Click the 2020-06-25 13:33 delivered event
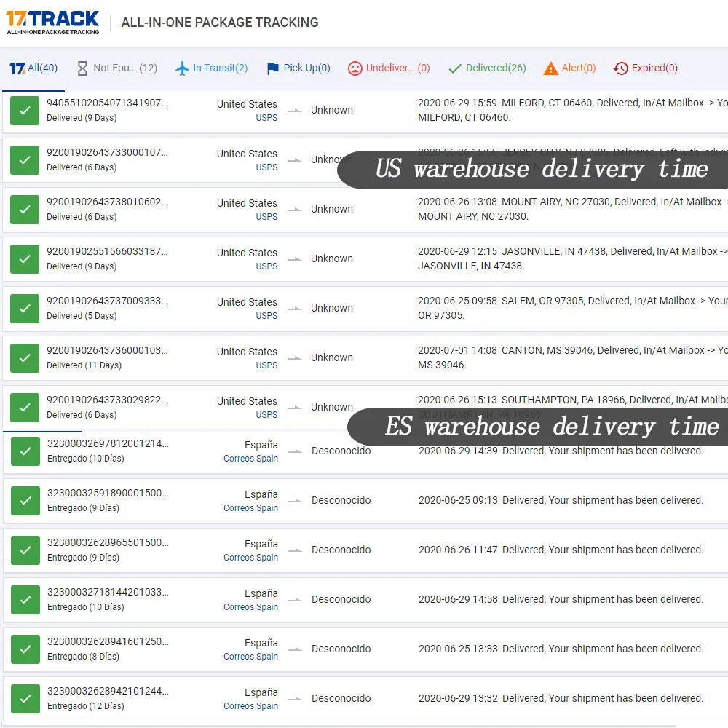The image size is (728, 728). [x=561, y=649]
